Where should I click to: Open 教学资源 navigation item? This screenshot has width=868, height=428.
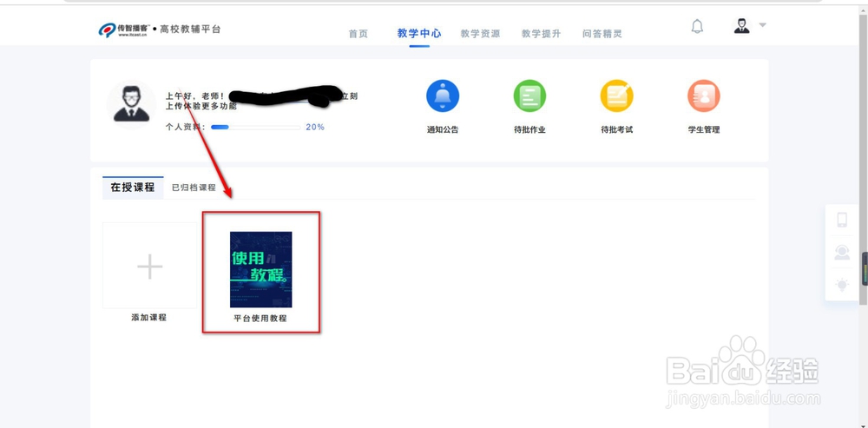[x=480, y=34]
